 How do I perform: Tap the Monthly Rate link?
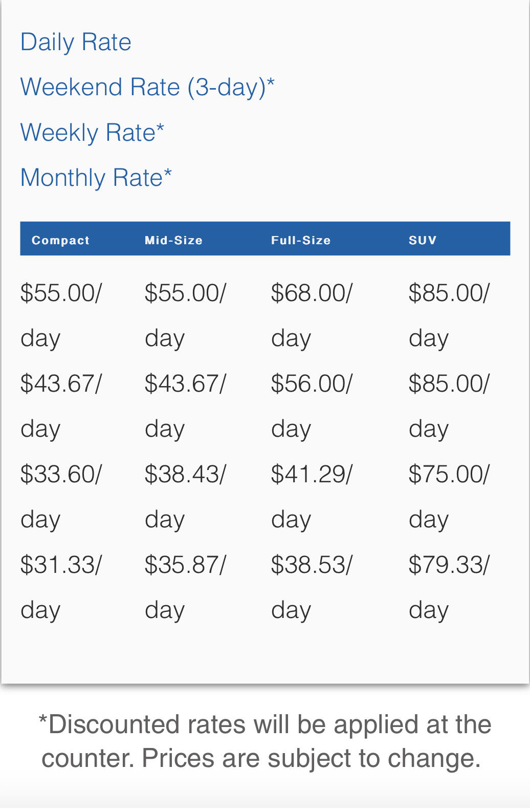click(x=96, y=178)
